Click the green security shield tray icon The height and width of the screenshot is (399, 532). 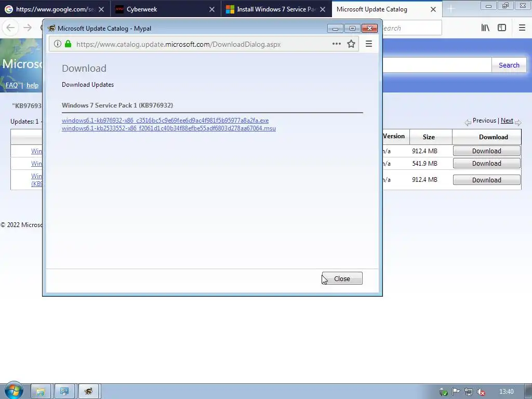click(444, 392)
